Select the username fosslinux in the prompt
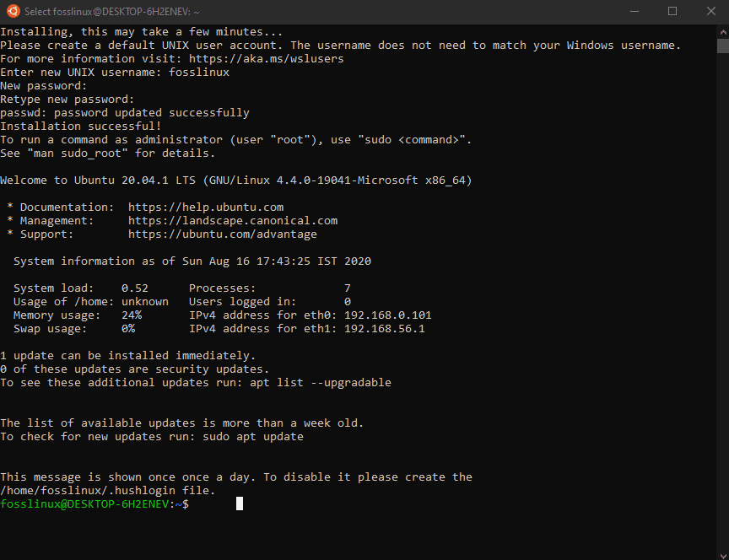729x560 pixels. [32, 503]
